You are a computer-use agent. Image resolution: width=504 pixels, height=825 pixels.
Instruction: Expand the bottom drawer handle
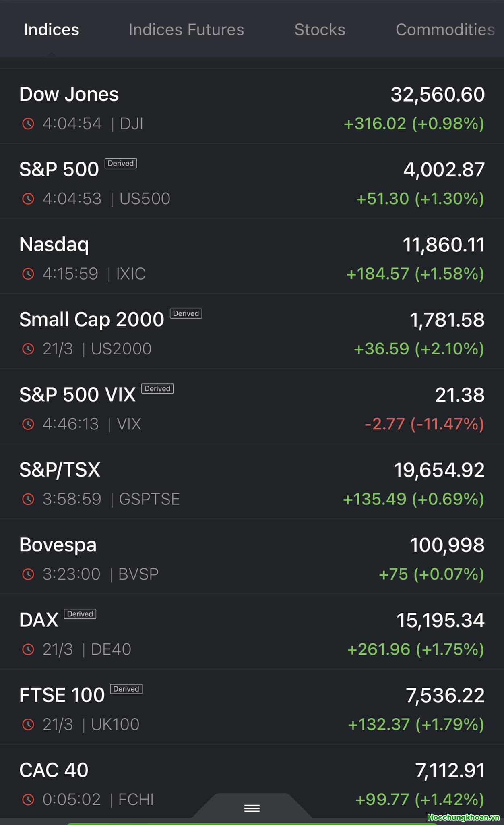pos(252,808)
